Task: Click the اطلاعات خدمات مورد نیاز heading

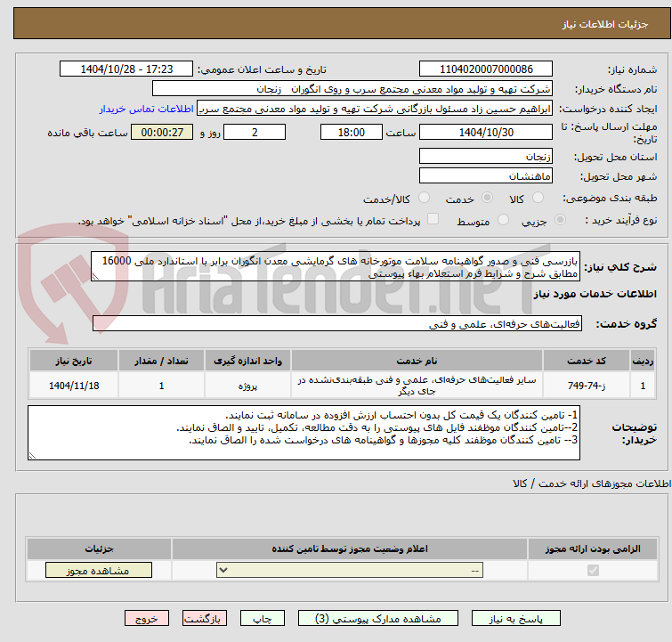Action: coord(595,294)
